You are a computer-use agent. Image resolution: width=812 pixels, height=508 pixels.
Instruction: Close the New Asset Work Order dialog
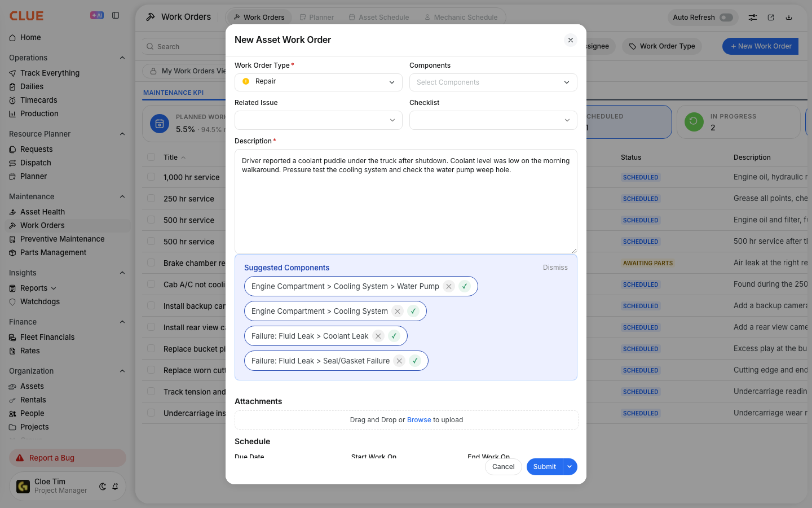coord(571,40)
